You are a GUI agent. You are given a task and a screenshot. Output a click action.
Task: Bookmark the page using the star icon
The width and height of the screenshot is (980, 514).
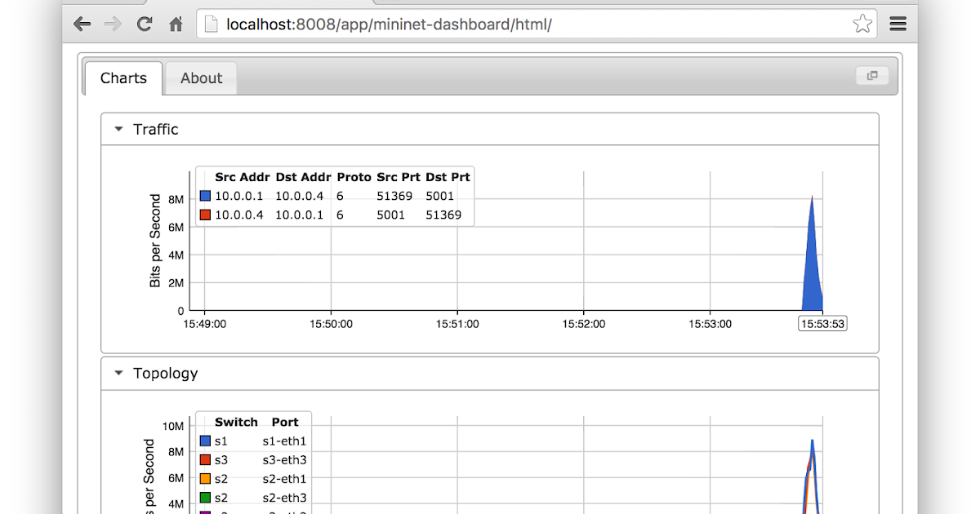(x=862, y=24)
